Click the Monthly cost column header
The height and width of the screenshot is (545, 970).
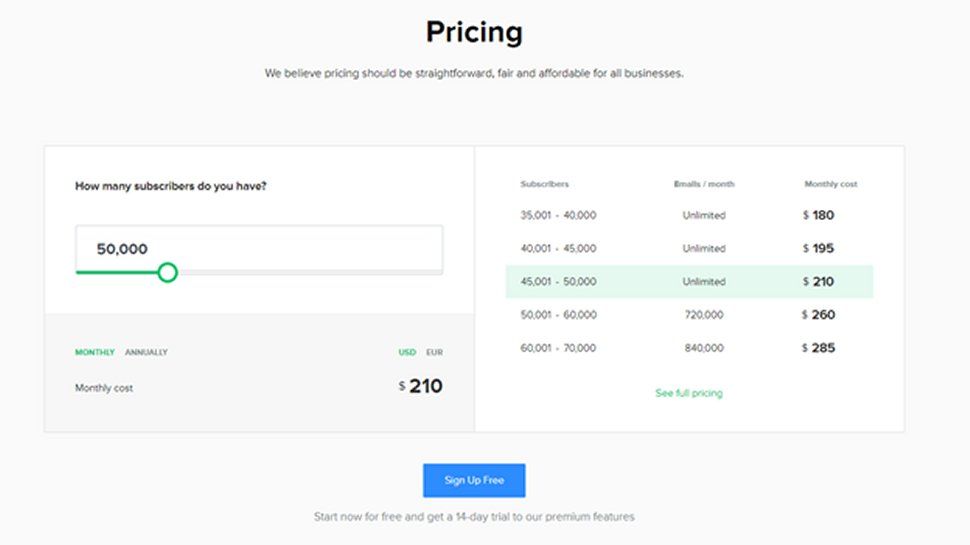[x=831, y=184]
